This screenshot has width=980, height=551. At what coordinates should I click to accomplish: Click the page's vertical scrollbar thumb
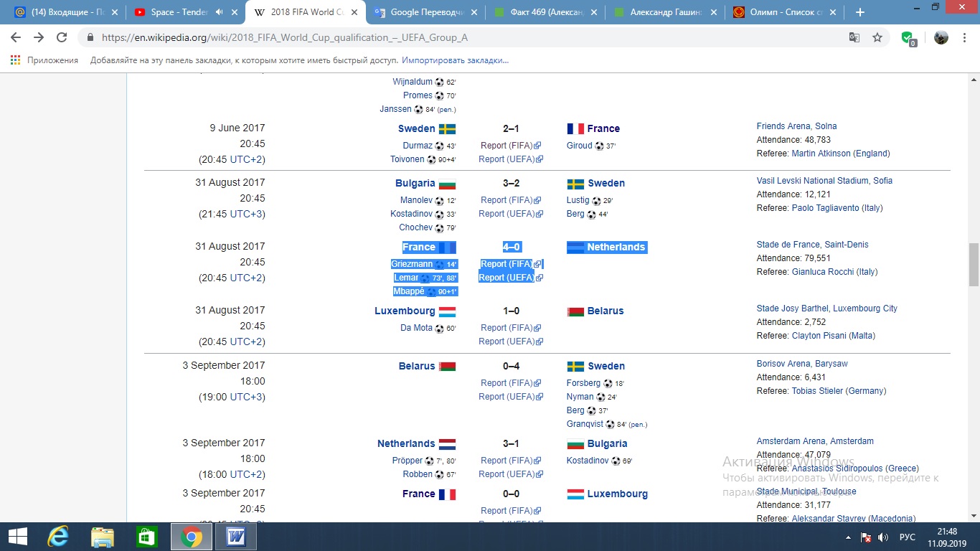[974, 264]
